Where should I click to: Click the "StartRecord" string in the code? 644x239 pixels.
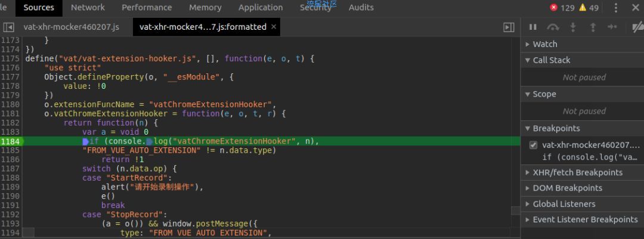pos(137,178)
